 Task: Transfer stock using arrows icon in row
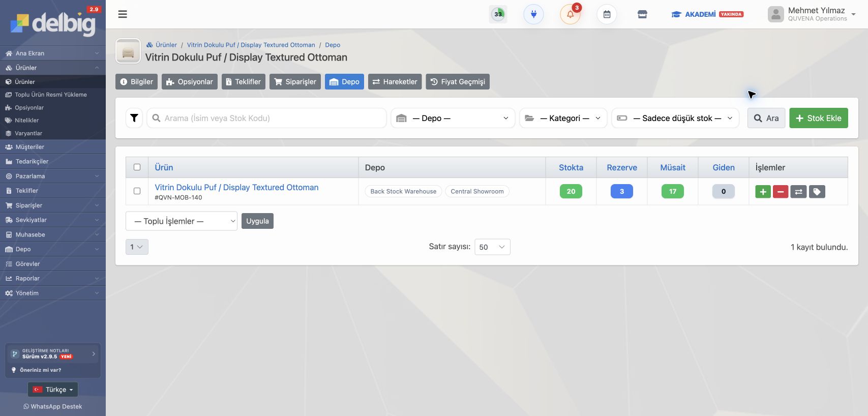click(798, 192)
